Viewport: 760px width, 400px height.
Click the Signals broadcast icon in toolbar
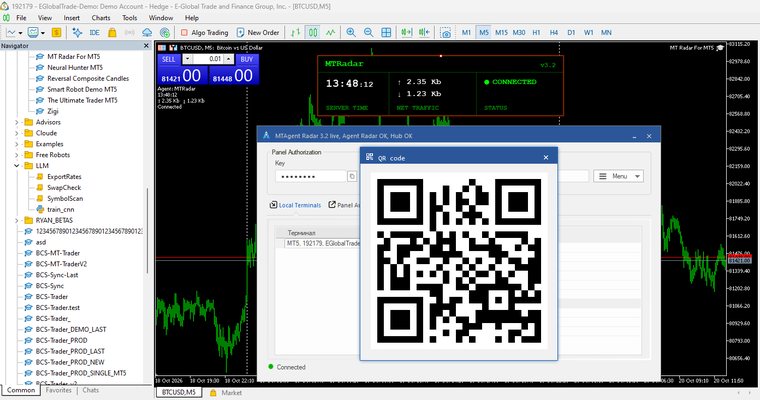129,32
